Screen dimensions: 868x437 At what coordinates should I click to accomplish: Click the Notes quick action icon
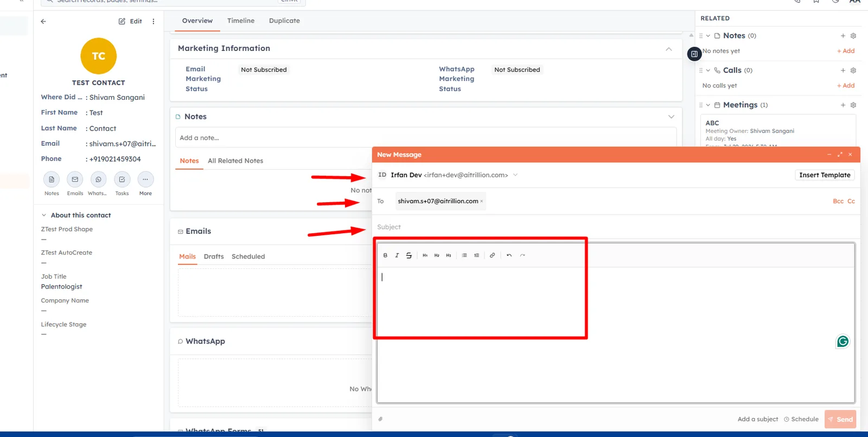coord(52,179)
